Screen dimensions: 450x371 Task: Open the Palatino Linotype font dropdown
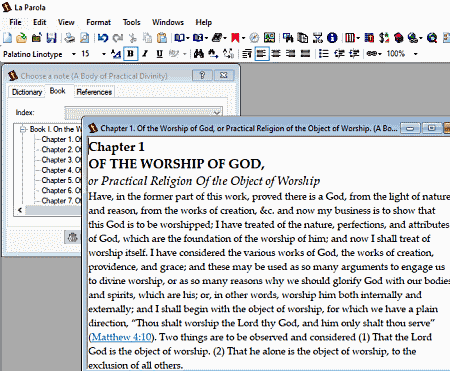click(x=74, y=54)
